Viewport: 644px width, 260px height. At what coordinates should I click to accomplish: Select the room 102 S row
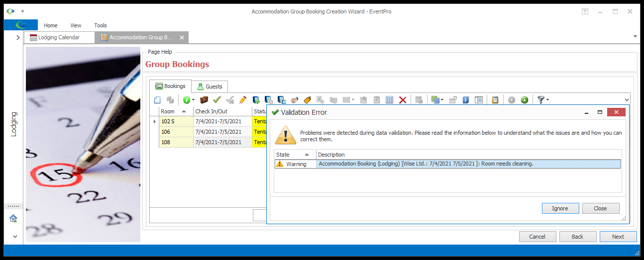209,121
